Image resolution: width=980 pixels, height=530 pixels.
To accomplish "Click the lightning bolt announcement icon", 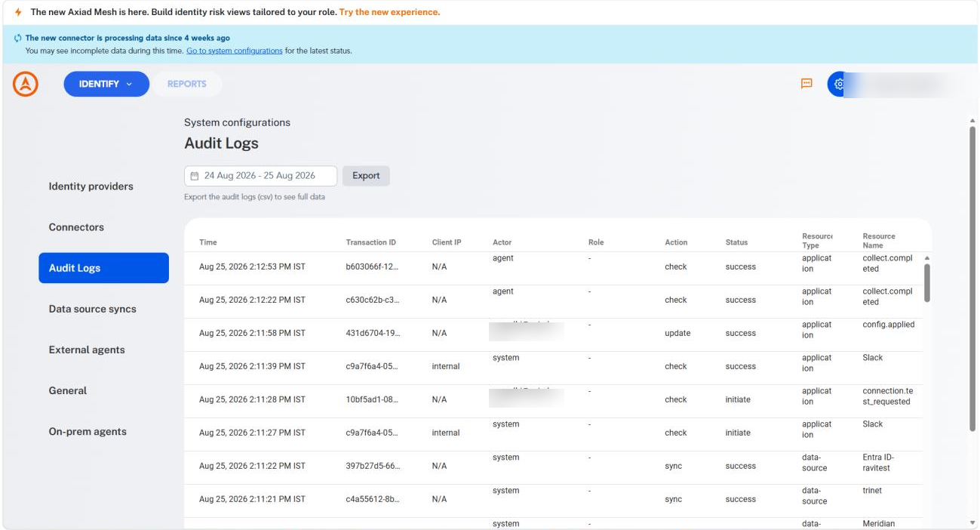I will 18,12.
